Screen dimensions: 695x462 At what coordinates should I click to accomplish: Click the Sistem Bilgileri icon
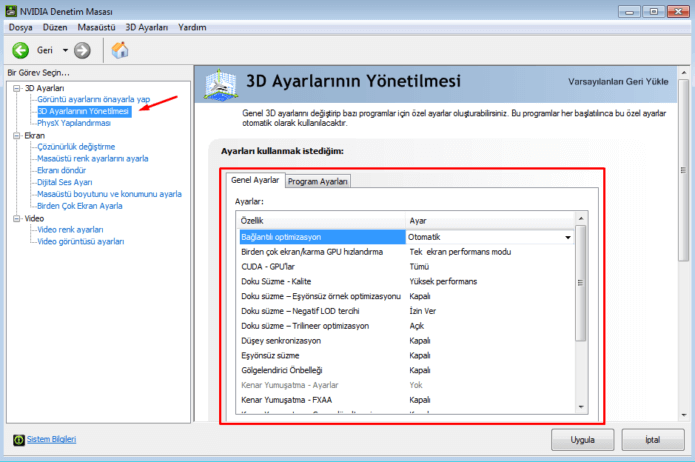(19, 440)
